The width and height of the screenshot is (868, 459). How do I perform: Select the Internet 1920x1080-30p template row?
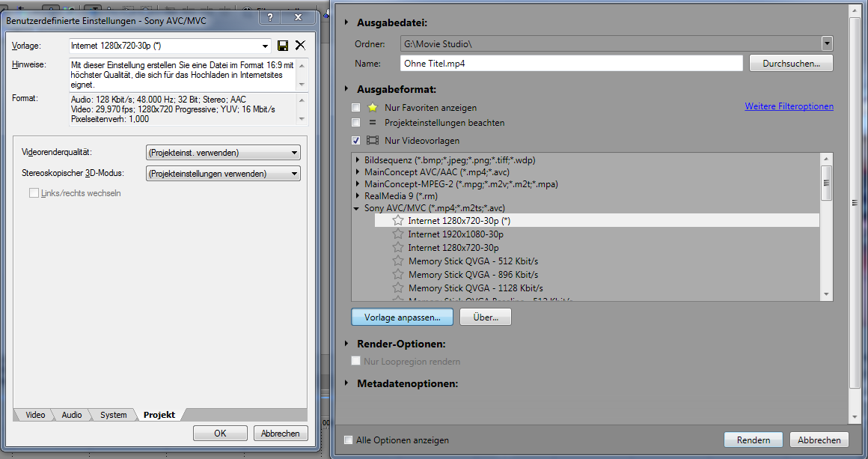click(597, 234)
